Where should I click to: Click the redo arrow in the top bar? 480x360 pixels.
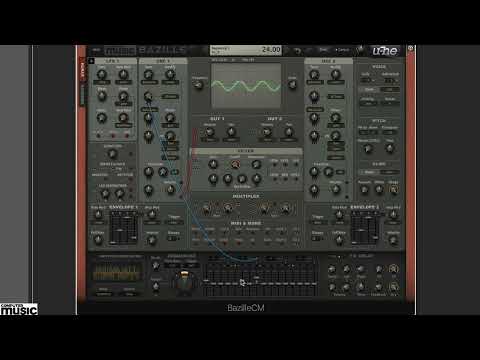point(310,51)
